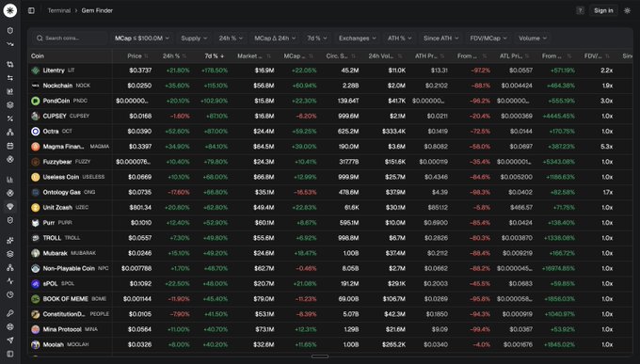Image resolution: width=640 pixels, height=364 pixels.
Task: Sort by the 7d % column header
Action: click(215, 55)
